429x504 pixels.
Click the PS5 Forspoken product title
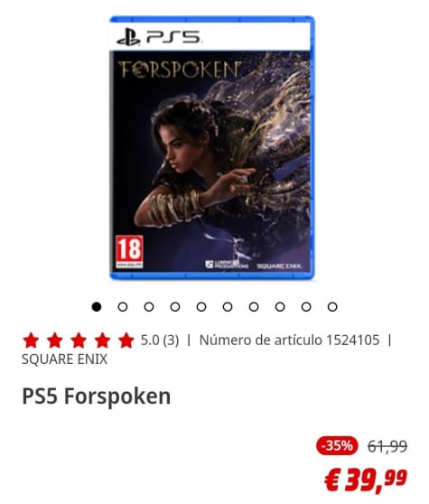pos(97,397)
